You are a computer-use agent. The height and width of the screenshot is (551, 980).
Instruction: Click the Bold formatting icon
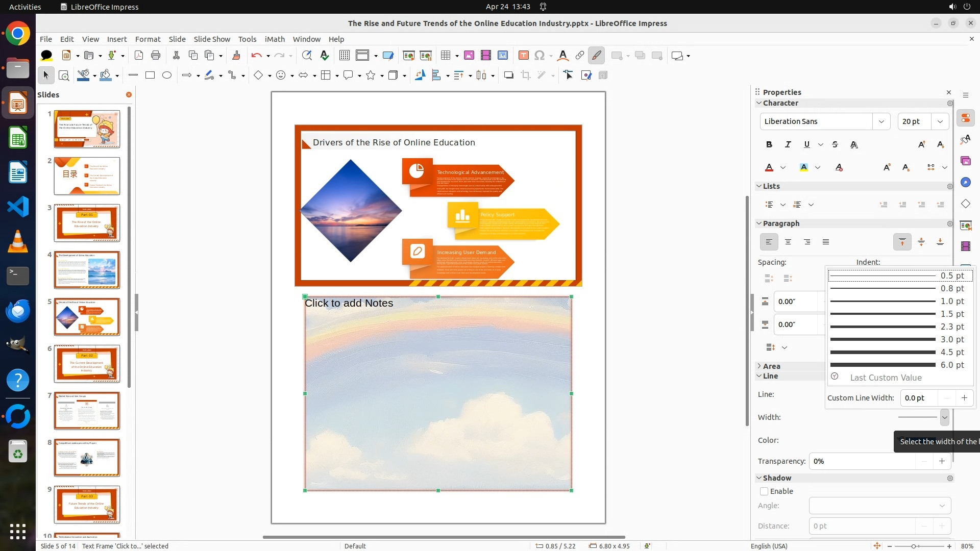pos(769,145)
